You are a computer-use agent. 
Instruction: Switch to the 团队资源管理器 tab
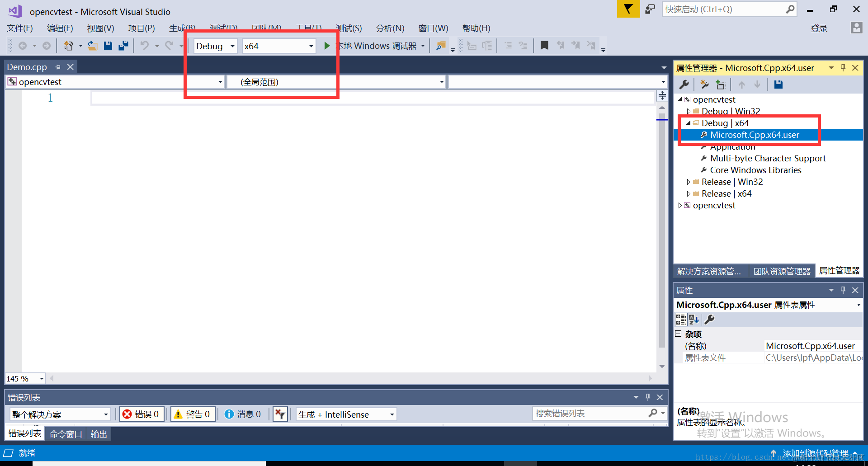[782, 271]
